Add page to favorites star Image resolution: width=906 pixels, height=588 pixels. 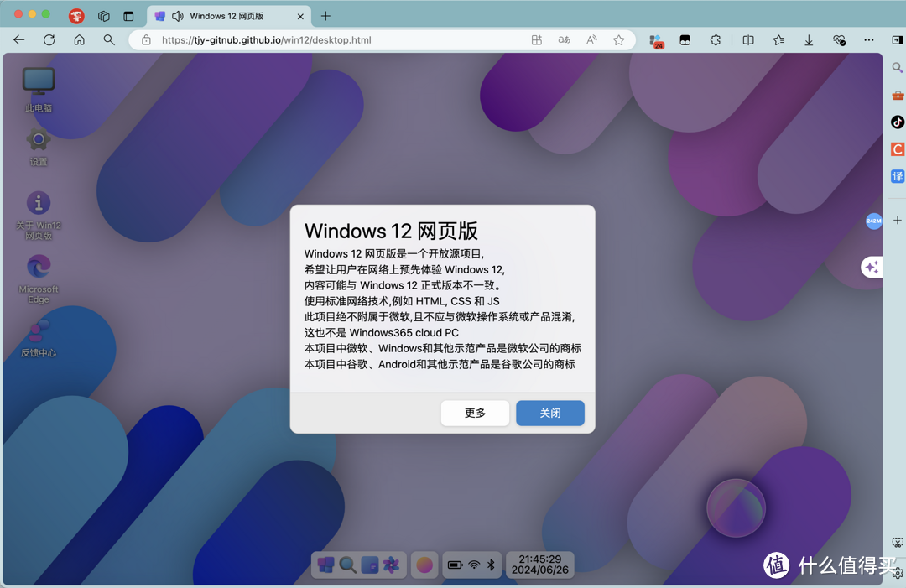(619, 40)
